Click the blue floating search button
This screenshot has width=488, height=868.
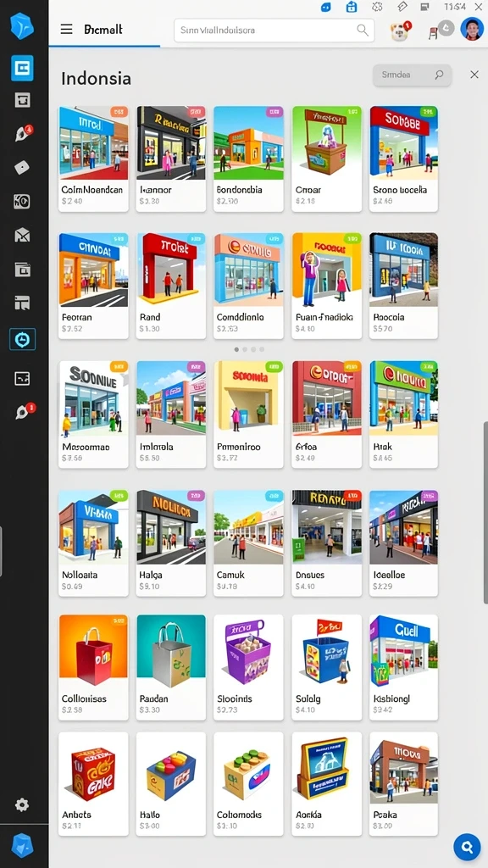pyautogui.click(x=467, y=847)
